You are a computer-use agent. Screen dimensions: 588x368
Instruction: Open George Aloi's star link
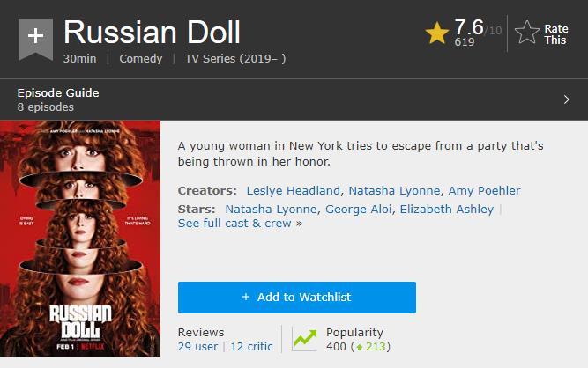(359, 209)
